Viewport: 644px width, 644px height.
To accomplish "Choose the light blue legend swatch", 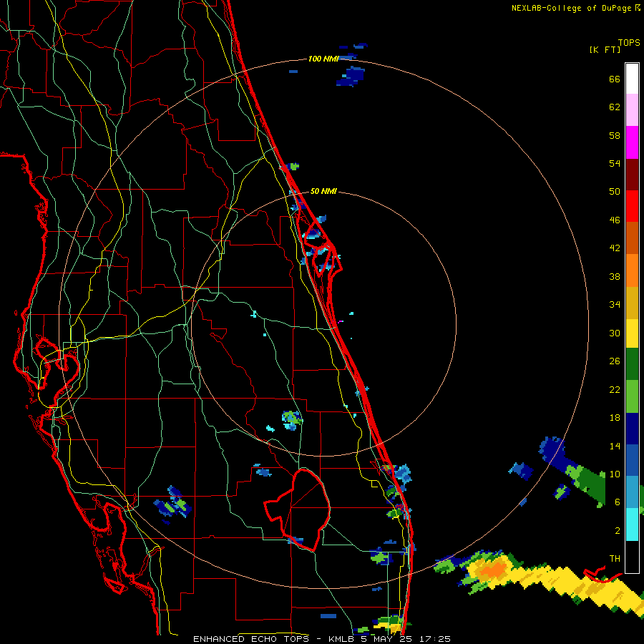I will (x=632, y=492).
